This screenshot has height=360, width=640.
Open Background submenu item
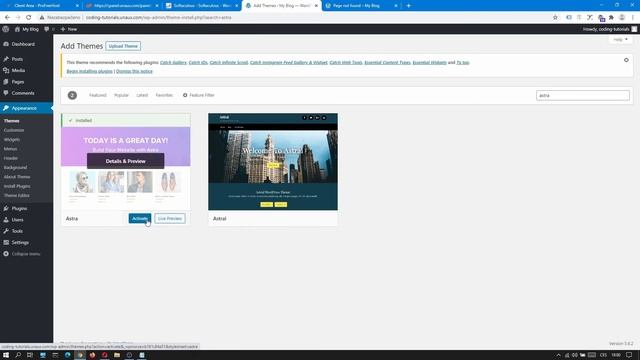click(x=15, y=167)
